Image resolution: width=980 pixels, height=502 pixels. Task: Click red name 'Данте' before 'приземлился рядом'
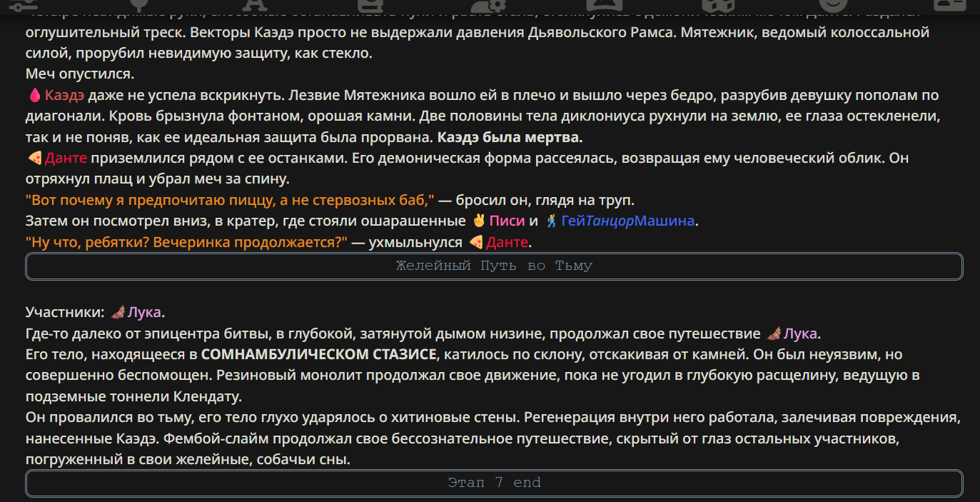pos(66,158)
